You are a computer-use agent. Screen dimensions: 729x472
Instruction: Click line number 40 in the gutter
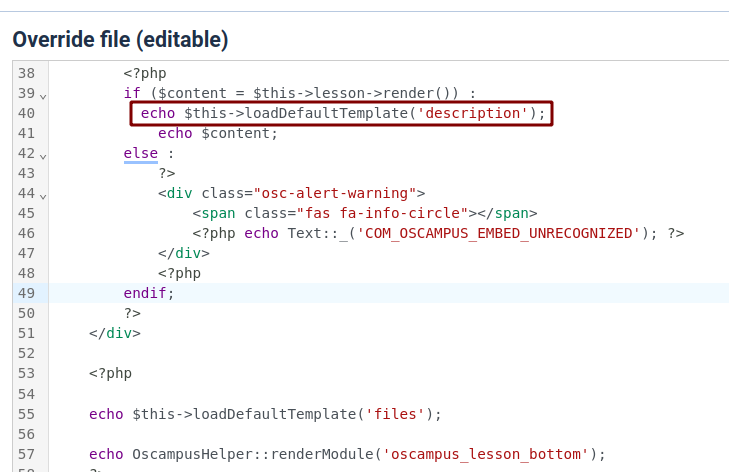[26, 113]
